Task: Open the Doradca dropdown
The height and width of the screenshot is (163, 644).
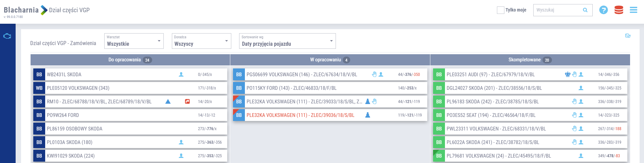Action: tap(201, 41)
